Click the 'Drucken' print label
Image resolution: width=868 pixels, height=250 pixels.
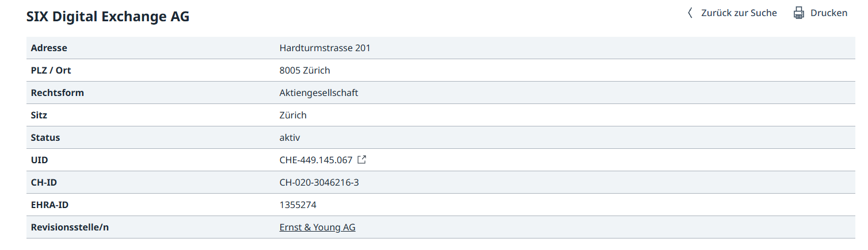point(829,13)
